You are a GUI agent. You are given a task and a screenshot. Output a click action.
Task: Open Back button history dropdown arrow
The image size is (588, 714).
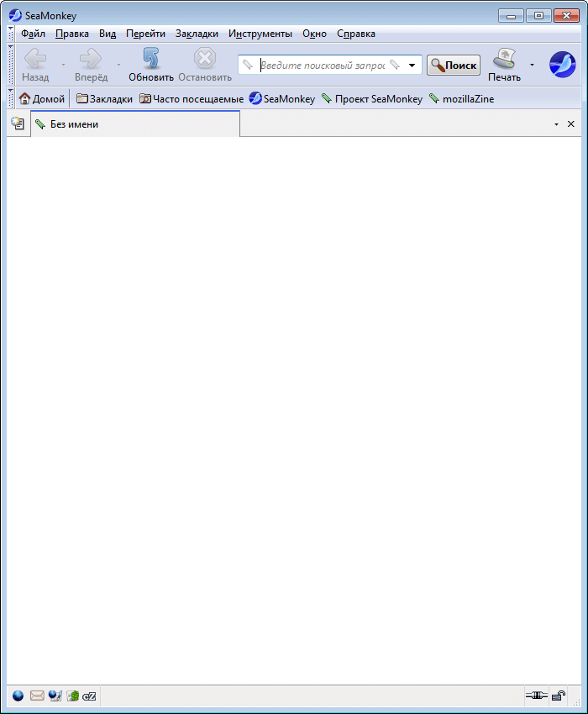(63, 65)
